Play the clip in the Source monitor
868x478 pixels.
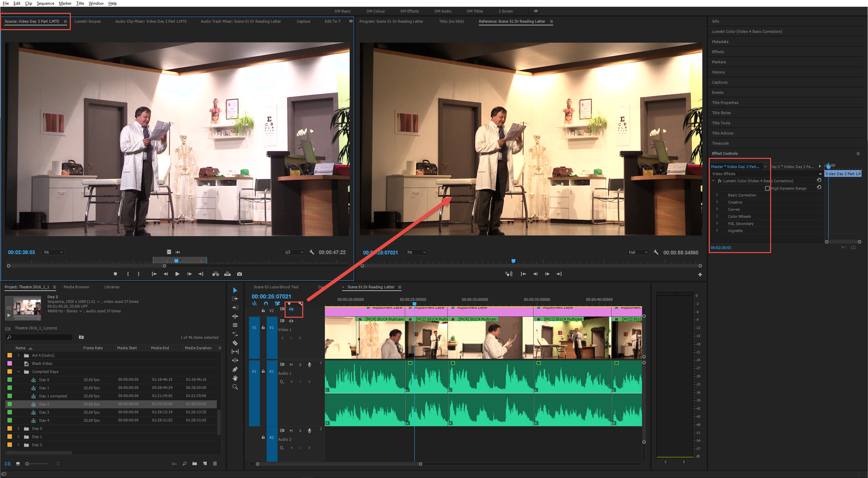(x=177, y=274)
